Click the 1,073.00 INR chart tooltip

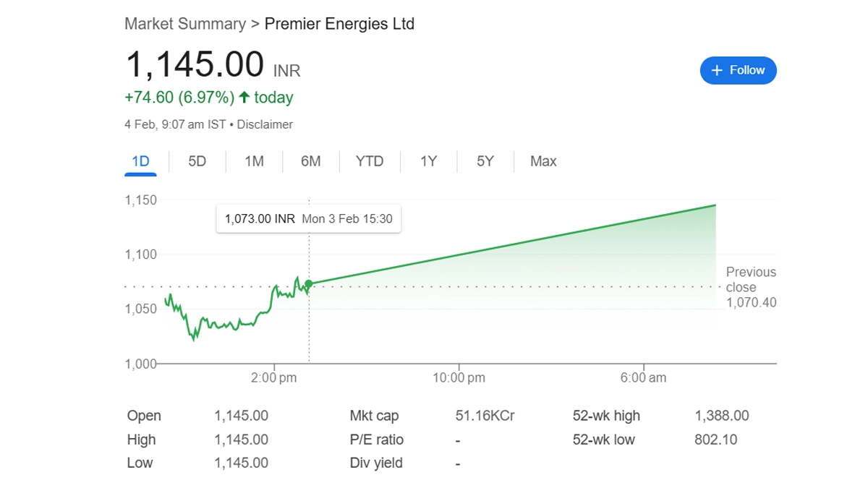(x=308, y=218)
